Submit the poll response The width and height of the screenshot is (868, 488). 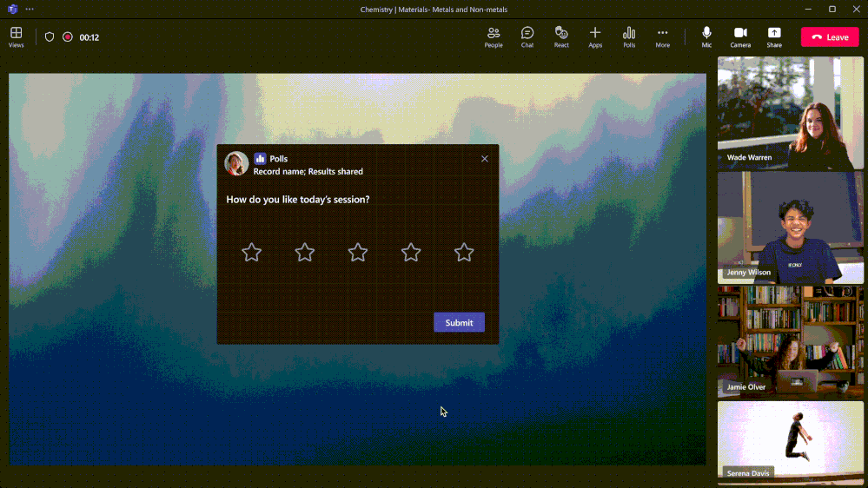459,322
